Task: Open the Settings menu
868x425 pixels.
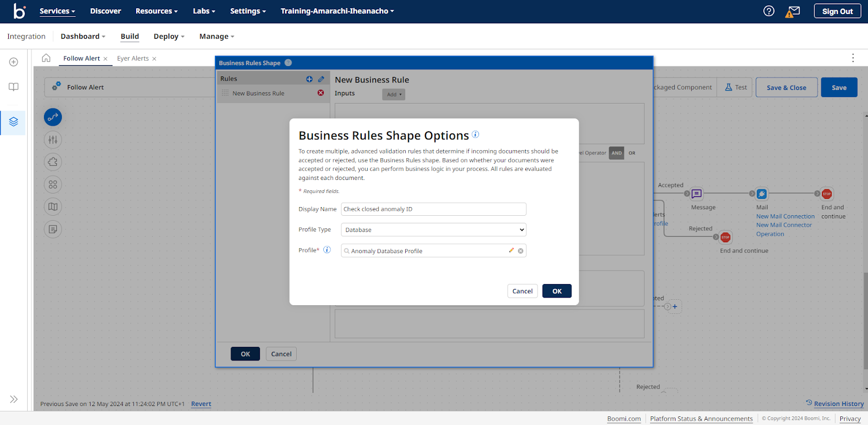Action: (248, 11)
